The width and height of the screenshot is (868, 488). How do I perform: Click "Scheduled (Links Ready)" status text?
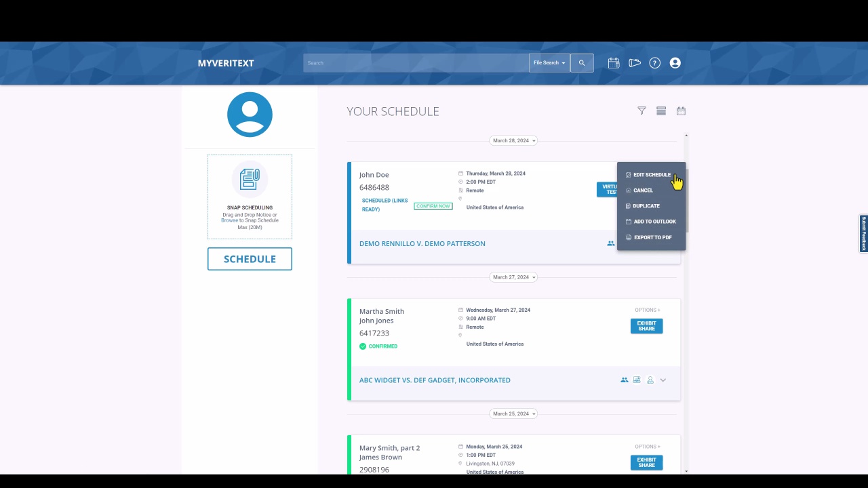385,205
